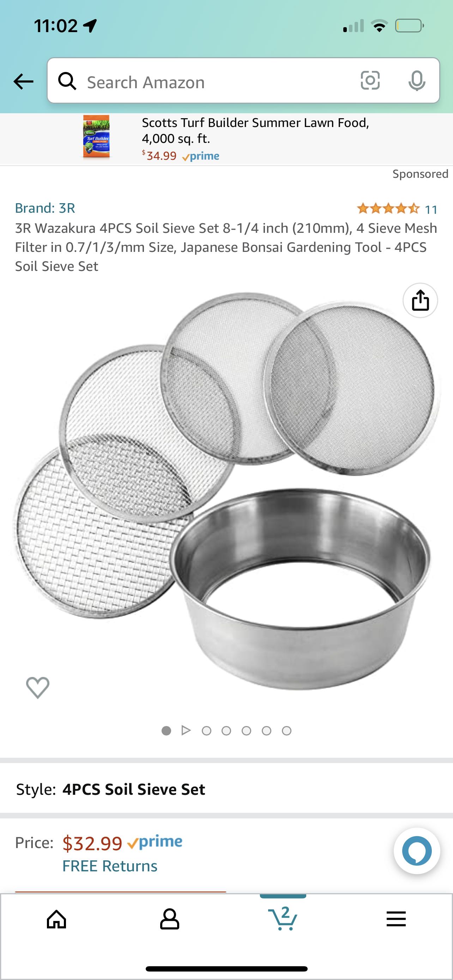Viewport: 453px width, 980px height.
Task: Visit Brand: 3R store link
Action: (45, 208)
